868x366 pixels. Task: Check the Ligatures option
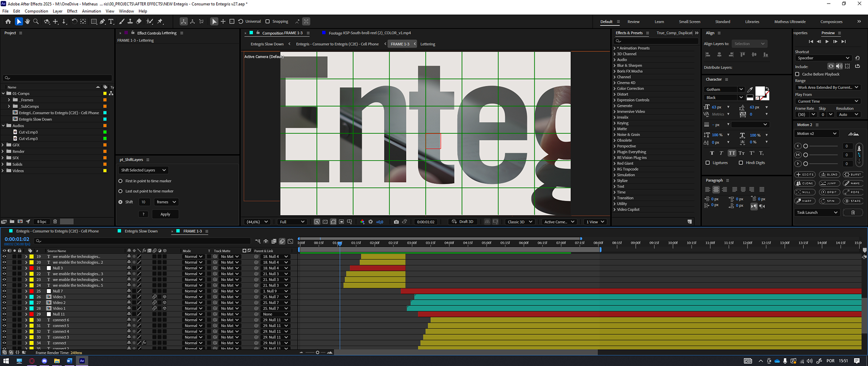click(708, 163)
